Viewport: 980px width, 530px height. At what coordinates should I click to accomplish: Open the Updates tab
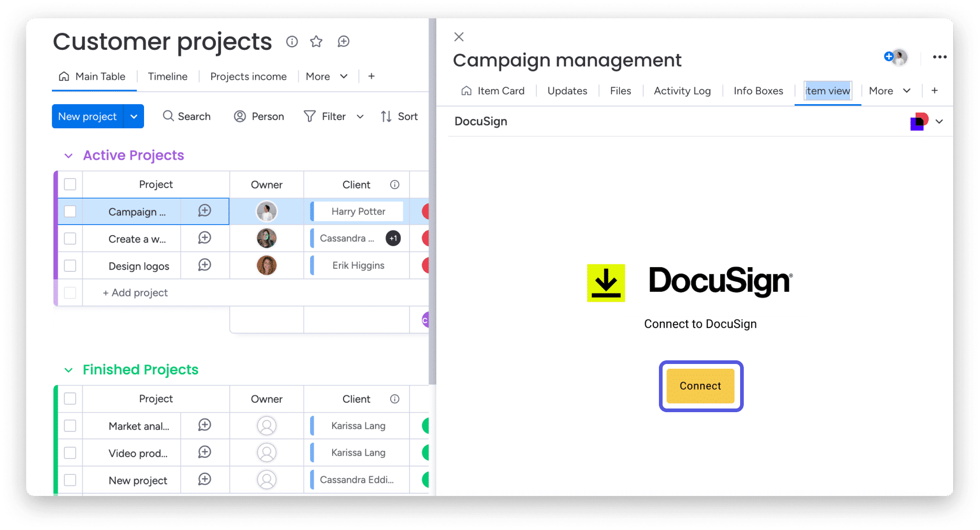(567, 91)
